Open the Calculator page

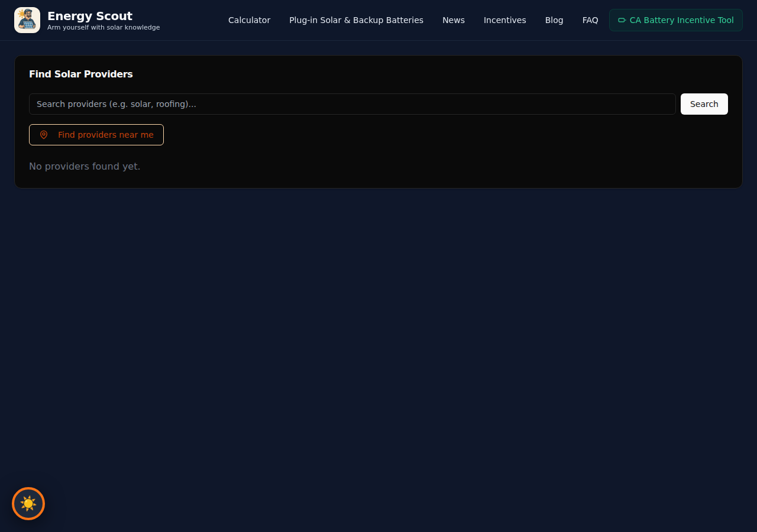(x=249, y=20)
